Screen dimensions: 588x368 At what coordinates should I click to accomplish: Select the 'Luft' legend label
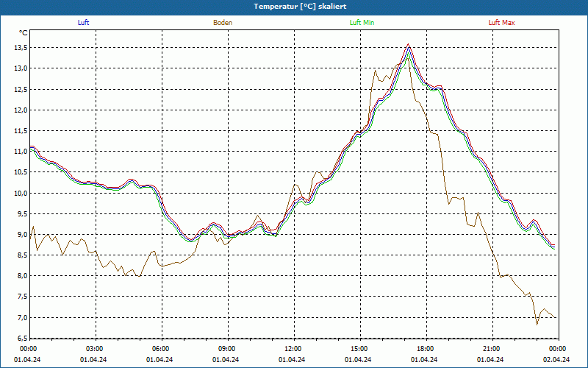[83, 23]
